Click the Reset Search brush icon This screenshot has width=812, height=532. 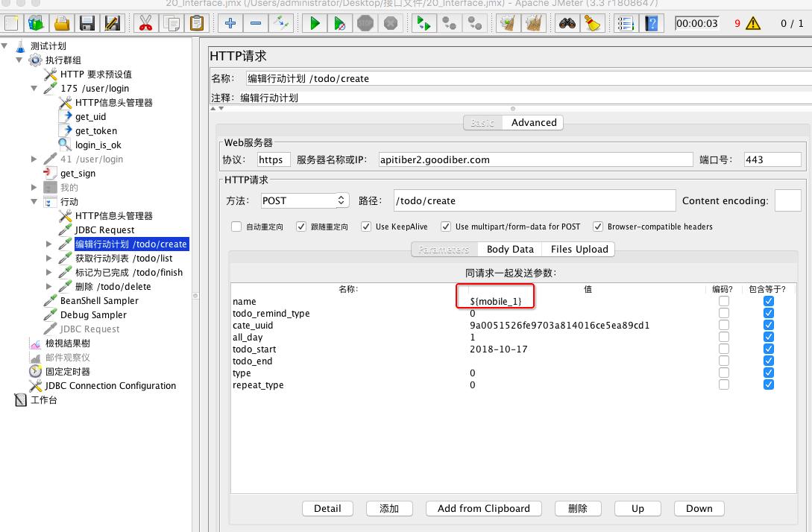click(592, 23)
